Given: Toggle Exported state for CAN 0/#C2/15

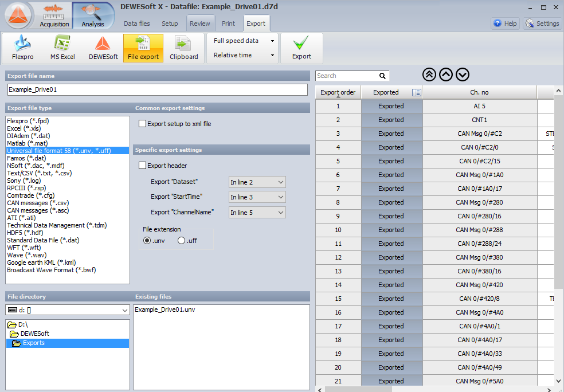Looking at the screenshot, I should (x=391, y=161).
